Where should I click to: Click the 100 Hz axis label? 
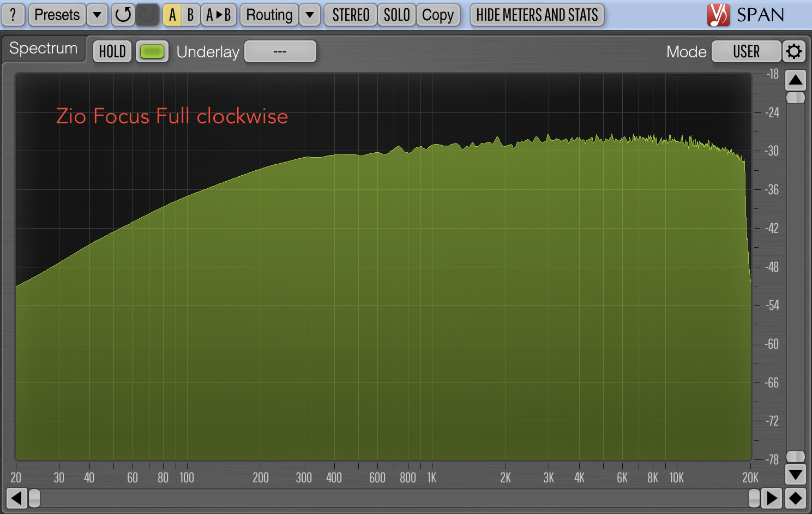[x=187, y=478]
